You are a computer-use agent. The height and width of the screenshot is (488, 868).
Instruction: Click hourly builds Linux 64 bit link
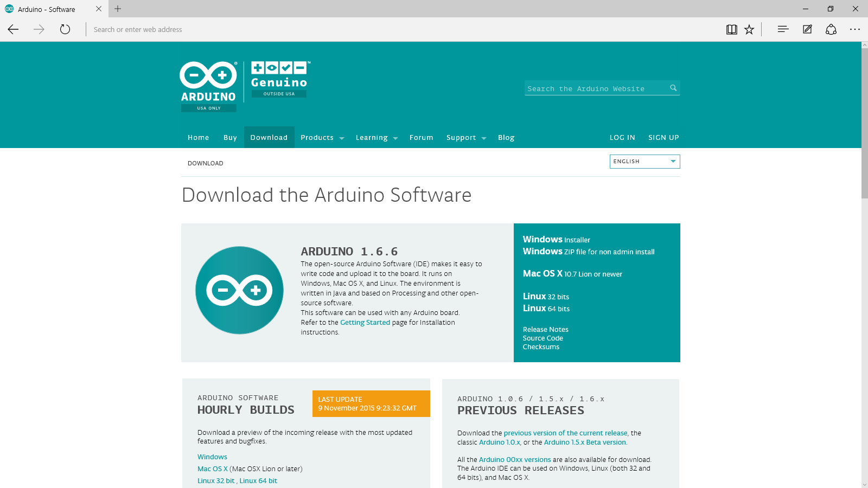(x=258, y=481)
